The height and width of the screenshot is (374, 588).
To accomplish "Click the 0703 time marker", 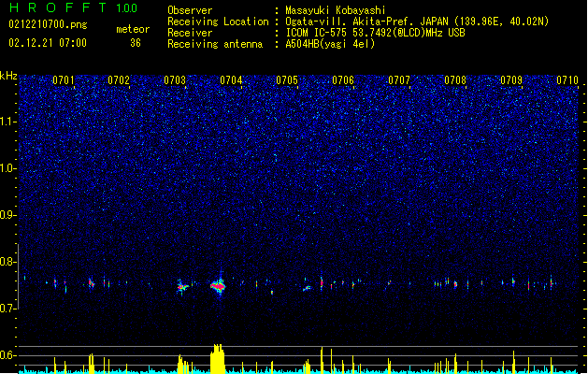I will pyautogui.click(x=175, y=80).
